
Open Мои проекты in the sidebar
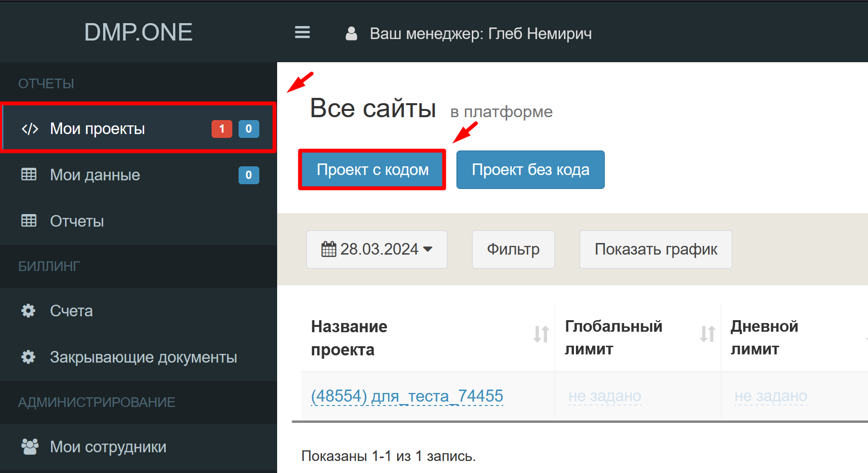click(138, 129)
